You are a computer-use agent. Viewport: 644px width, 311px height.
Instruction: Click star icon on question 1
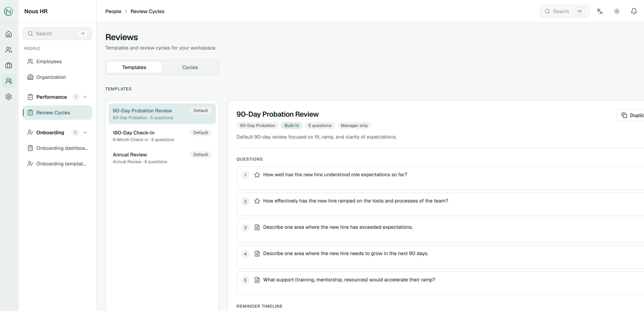257,175
